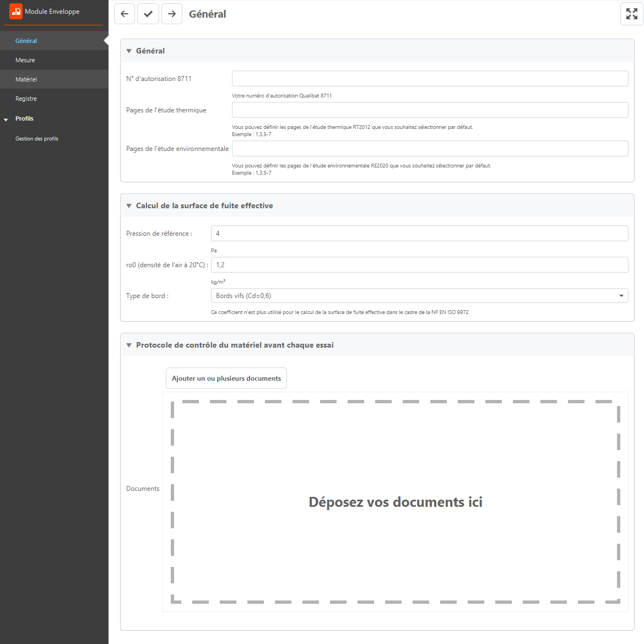Validate with the checkmark button

pyautogui.click(x=148, y=14)
